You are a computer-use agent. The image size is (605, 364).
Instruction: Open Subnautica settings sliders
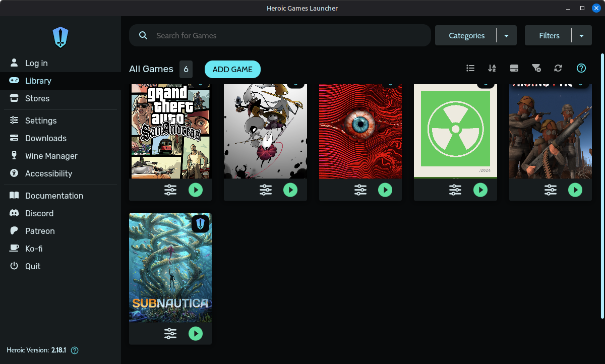170,333
